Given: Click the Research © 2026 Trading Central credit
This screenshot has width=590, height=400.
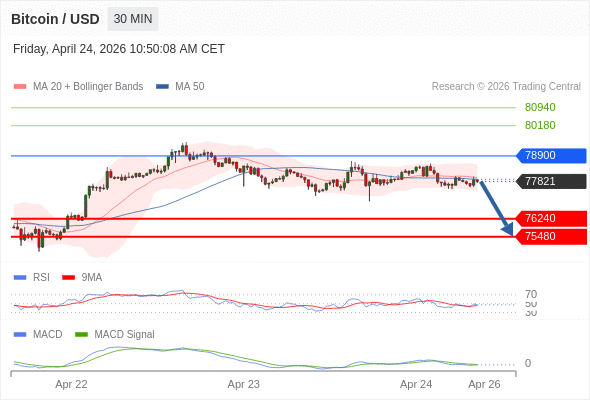Looking at the screenshot, I should pyautogui.click(x=506, y=87).
